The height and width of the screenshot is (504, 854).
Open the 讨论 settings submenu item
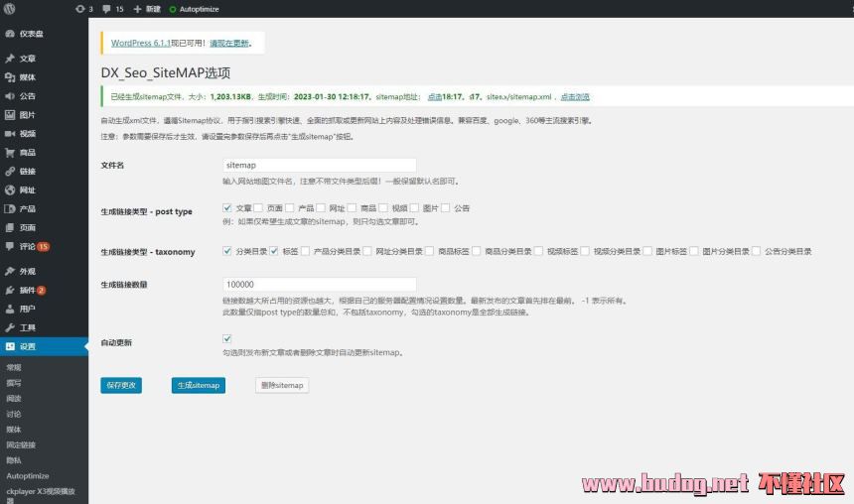[14, 414]
